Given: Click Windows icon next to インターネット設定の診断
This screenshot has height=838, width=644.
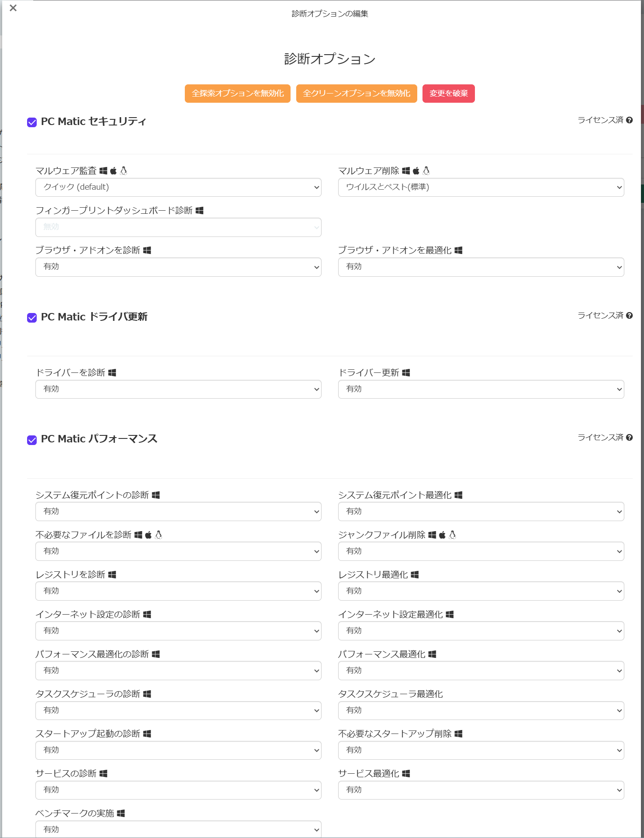Looking at the screenshot, I should [147, 615].
